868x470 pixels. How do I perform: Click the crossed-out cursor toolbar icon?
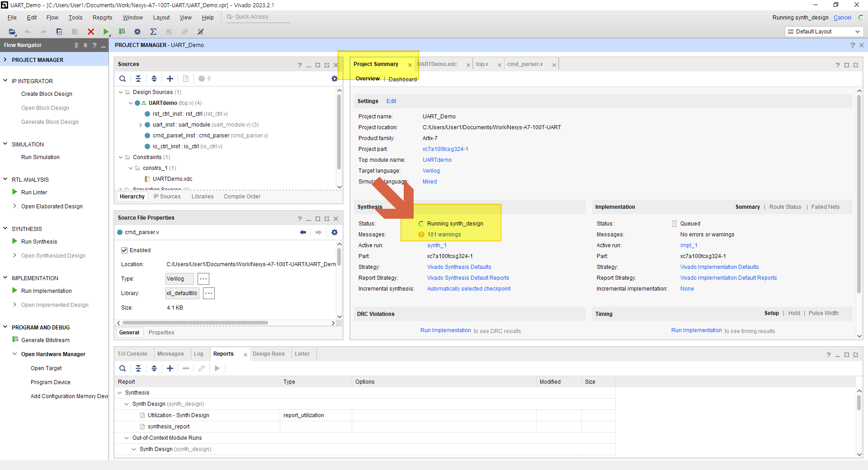(201, 32)
